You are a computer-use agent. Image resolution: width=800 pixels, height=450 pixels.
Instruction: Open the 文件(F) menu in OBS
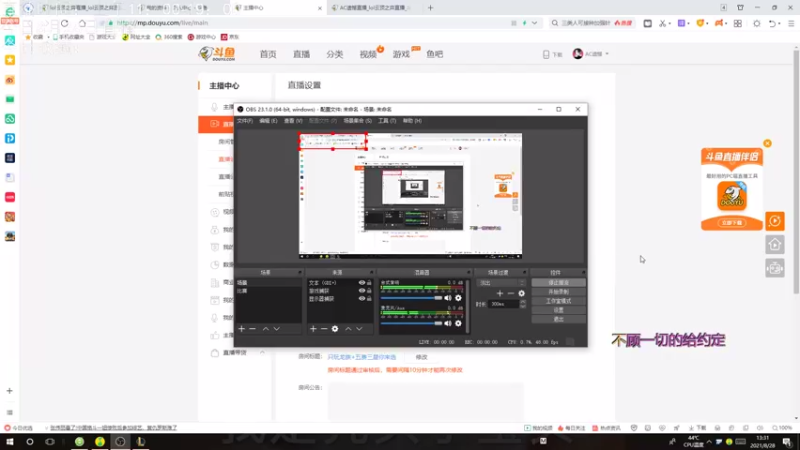[245, 121]
